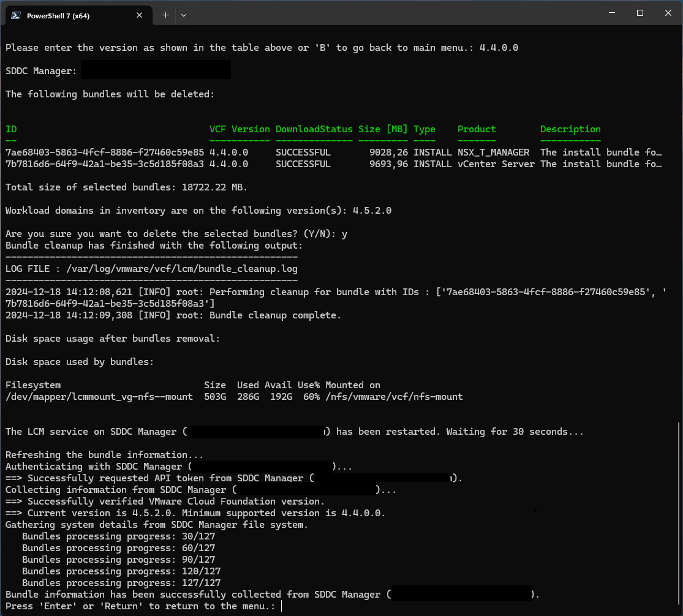Select the PowerShell 7 (x64) tab
The width and height of the screenshot is (683, 616).
(78, 15)
